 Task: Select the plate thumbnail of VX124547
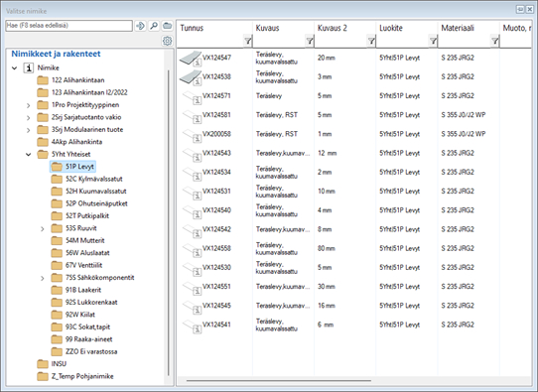pos(191,58)
